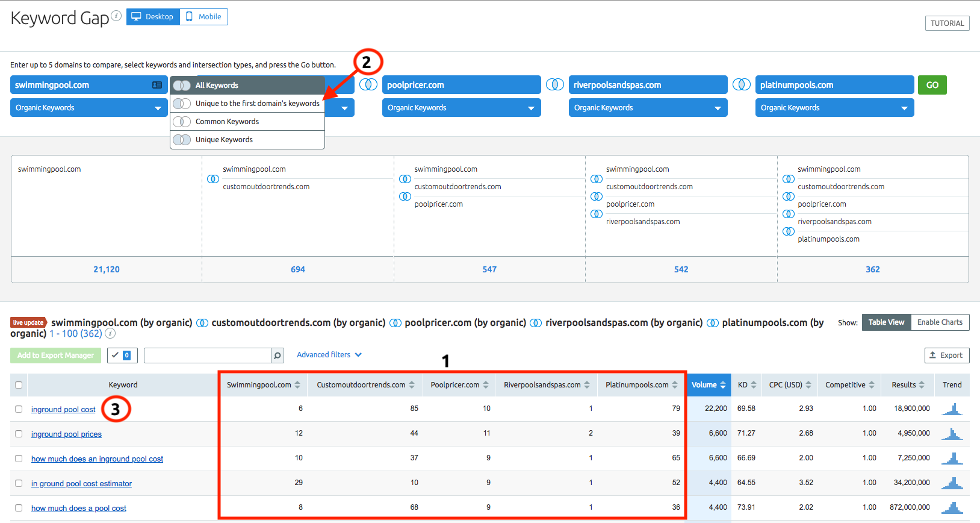Viewport: 980px width, 523px height.
Task: Sort by Riverpoolsandspas.com column
Action: [547, 385]
